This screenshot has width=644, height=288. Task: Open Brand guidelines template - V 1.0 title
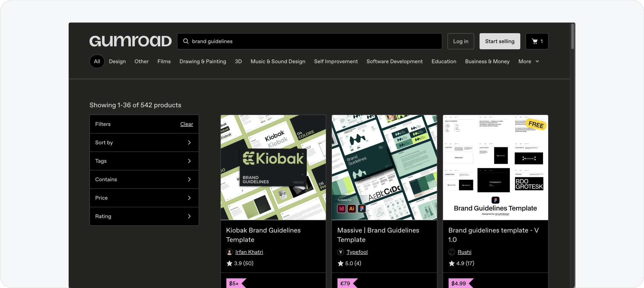click(493, 235)
